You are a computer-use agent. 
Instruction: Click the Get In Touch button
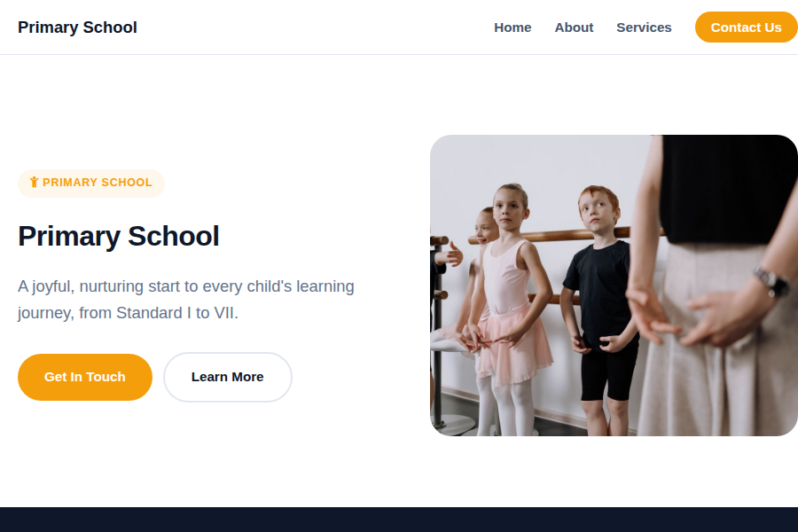click(85, 377)
